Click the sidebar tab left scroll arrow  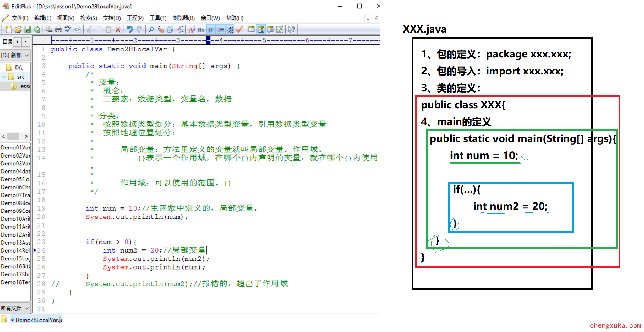(x=17, y=42)
